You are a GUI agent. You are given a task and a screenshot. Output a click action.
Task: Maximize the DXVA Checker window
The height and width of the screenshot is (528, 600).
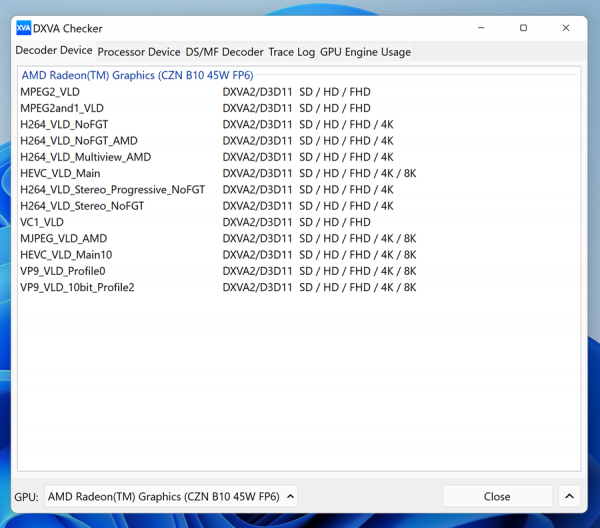point(523,28)
